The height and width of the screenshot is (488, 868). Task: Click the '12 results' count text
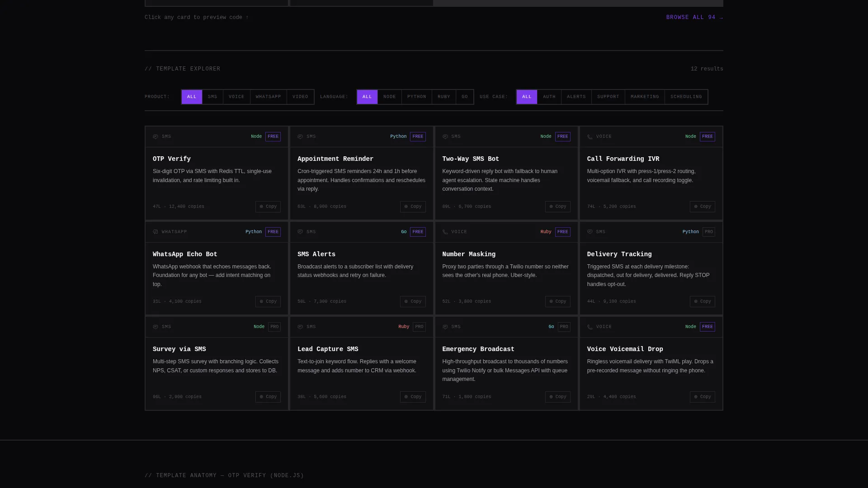[x=707, y=69]
